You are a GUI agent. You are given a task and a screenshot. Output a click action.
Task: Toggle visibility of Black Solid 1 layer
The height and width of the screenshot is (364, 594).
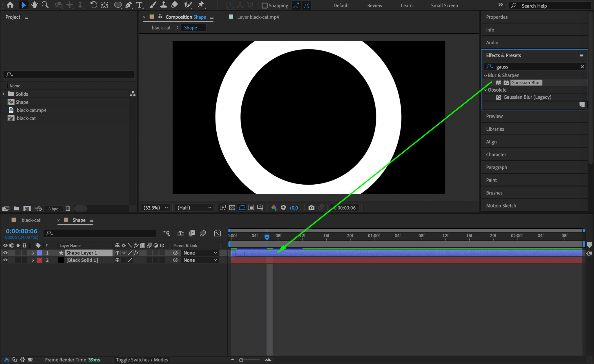click(5, 260)
